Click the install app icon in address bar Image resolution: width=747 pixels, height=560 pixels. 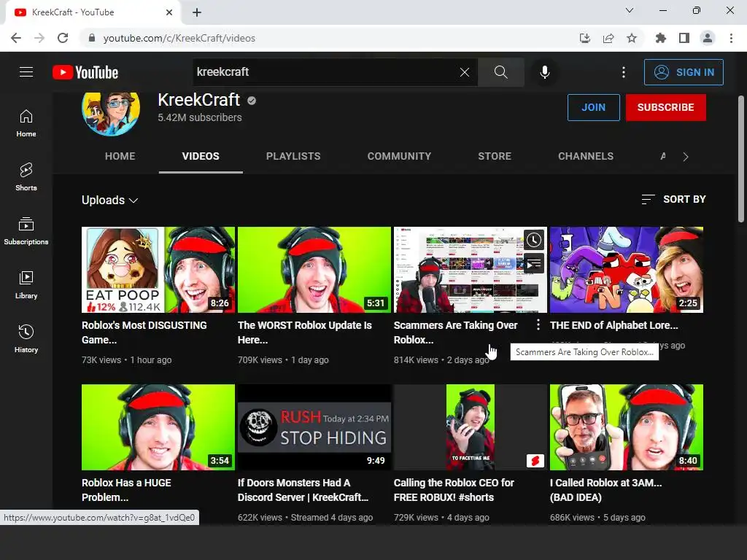(585, 38)
